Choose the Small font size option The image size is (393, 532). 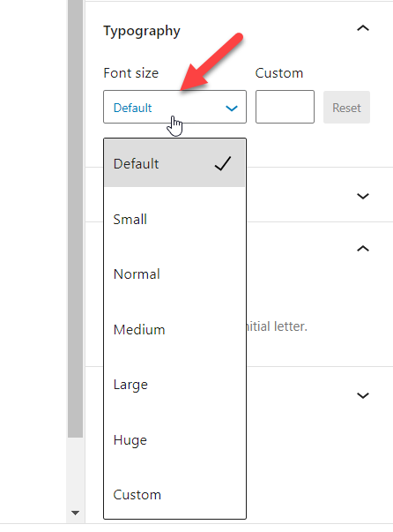point(174,219)
